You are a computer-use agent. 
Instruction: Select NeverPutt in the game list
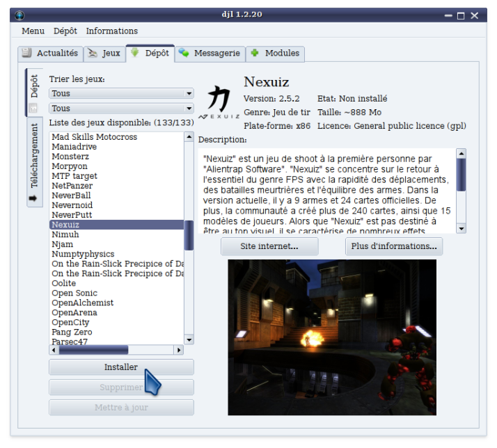tap(117, 215)
